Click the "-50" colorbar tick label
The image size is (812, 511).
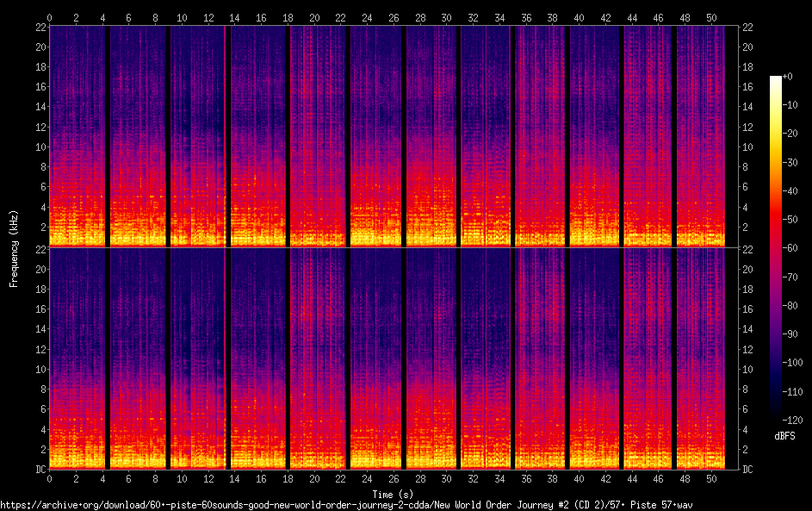click(x=790, y=219)
